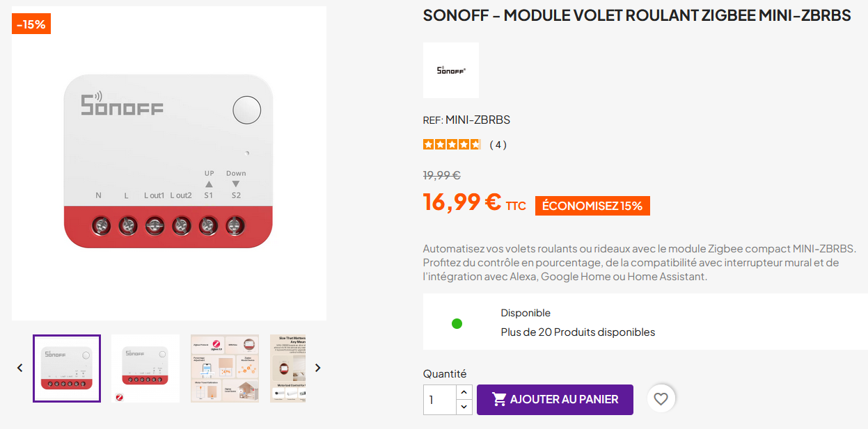Open the Sonoff brand logo
The height and width of the screenshot is (429, 868).
click(x=451, y=70)
